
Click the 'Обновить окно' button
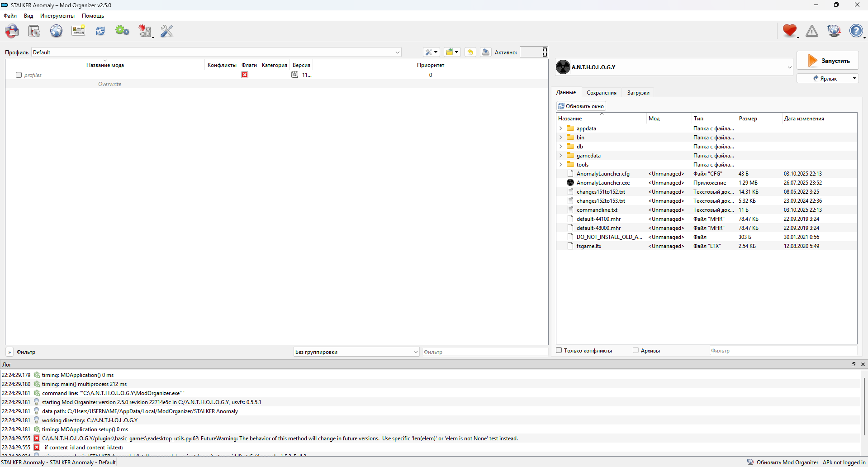pyautogui.click(x=581, y=106)
